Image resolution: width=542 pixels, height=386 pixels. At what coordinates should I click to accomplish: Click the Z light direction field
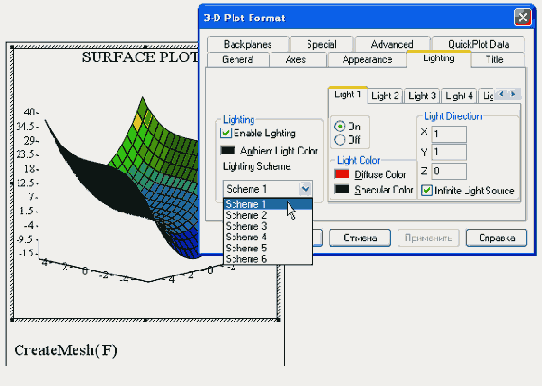coord(449,171)
